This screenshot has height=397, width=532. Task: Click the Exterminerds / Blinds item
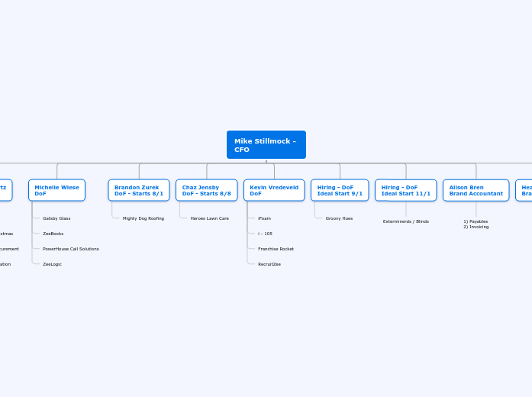coord(406,221)
